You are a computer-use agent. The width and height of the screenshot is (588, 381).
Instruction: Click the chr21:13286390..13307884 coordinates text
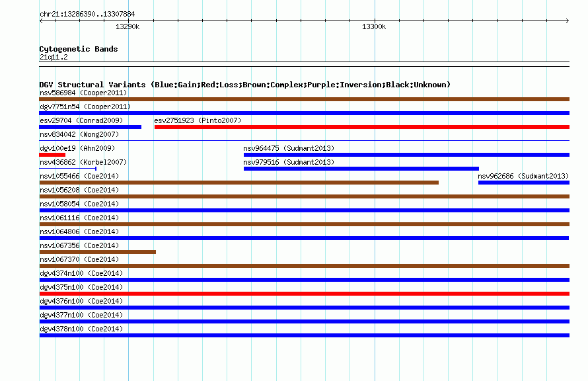click(87, 14)
